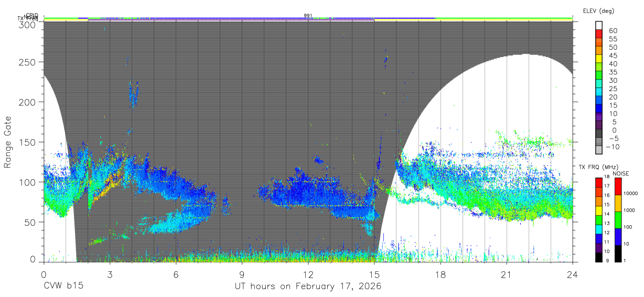Click the '991' CPID value at top

308,16
